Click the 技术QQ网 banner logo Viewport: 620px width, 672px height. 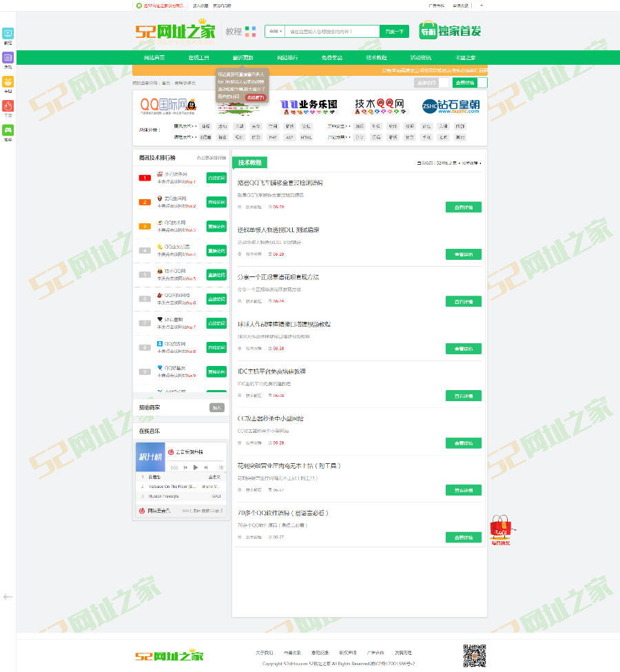(x=380, y=106)
